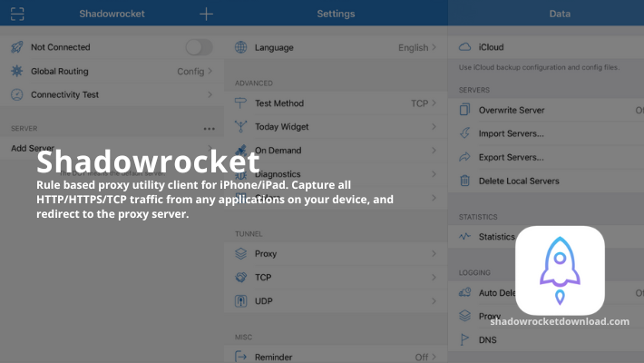Click the Language globe icon
644x363 pixels.
[240, 47]
